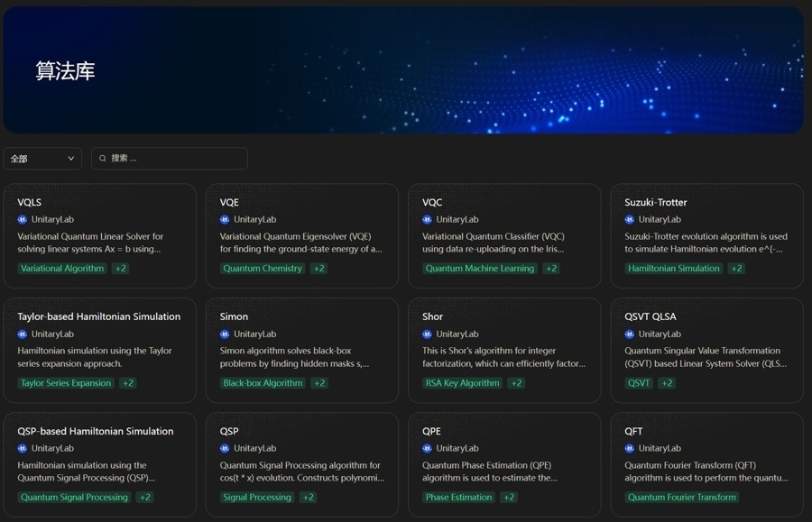Click UnitaryLab logo icon on VQE card
812x522 pixels.
[225, 219]
